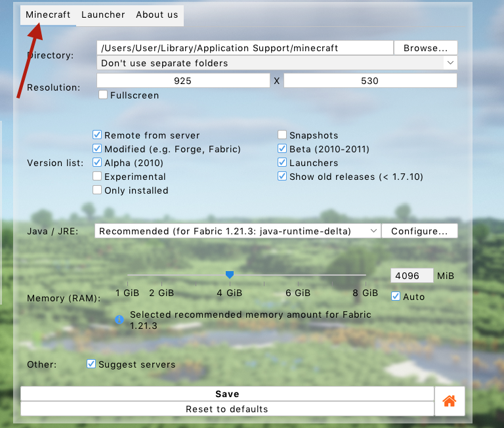Uncheck the Launchers checkbox
The image size is (504, 428).
pyautogui.click(x=282, y=162)
